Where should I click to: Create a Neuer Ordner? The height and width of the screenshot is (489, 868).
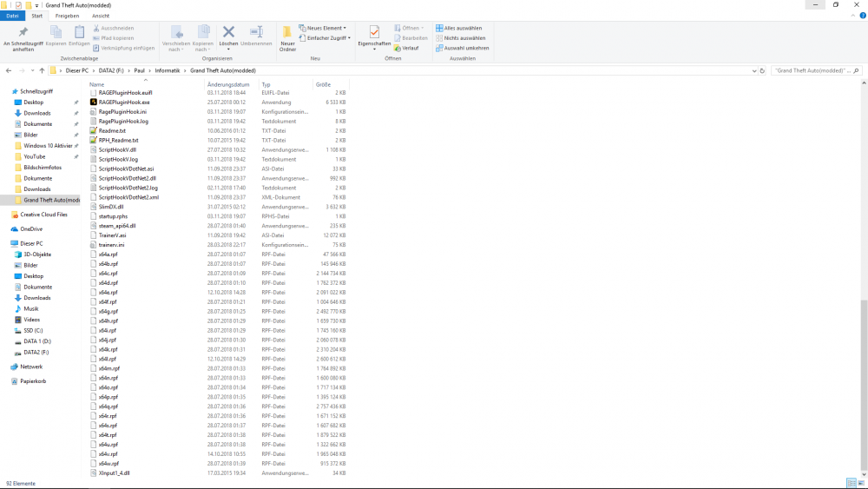coord(287,38)
